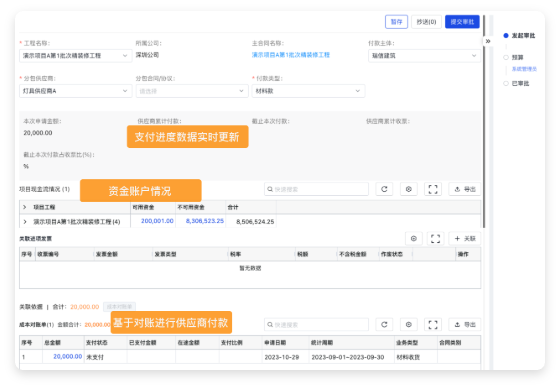Export the 项目现金流情况 table via 导出
The image size is (560, 389).
465,189
